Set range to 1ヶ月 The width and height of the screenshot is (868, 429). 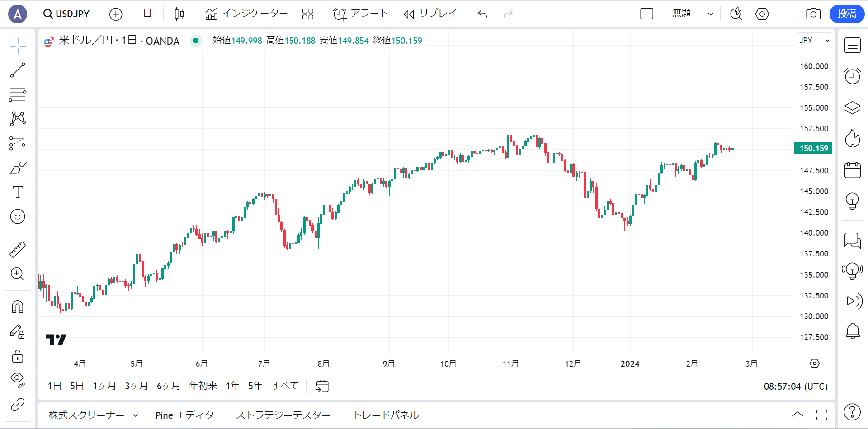104,386
